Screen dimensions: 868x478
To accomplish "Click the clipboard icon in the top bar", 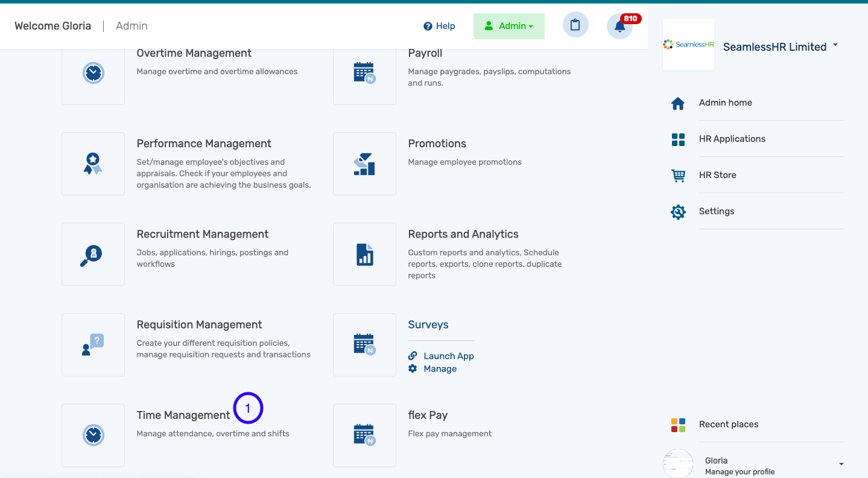I will coord(575,25).
